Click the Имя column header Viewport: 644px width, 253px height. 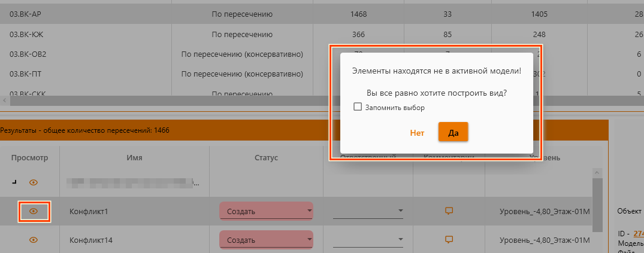coord(134,158)
